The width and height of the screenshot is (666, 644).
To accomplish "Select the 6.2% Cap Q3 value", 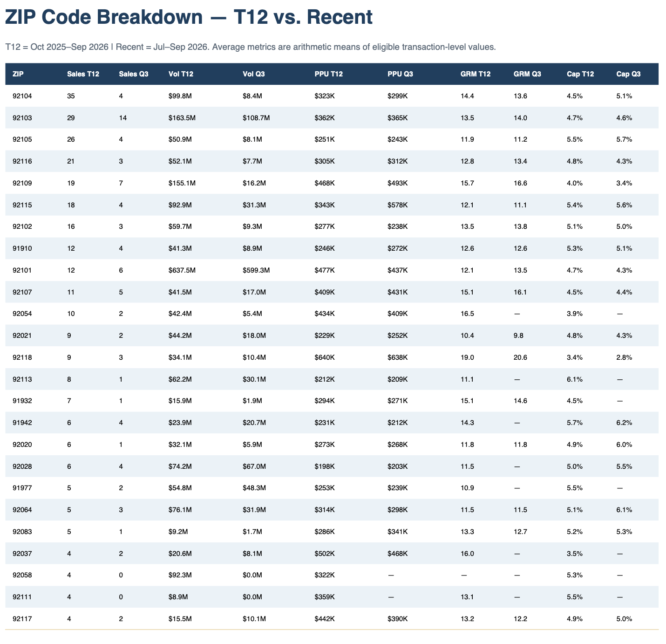I will click(624, 423).
